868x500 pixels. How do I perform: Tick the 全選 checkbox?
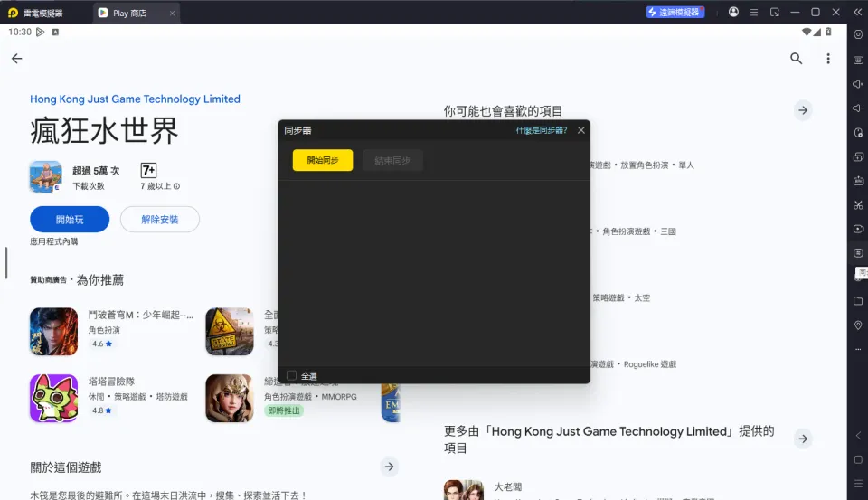pyautogui.click(x=292, y=375)
